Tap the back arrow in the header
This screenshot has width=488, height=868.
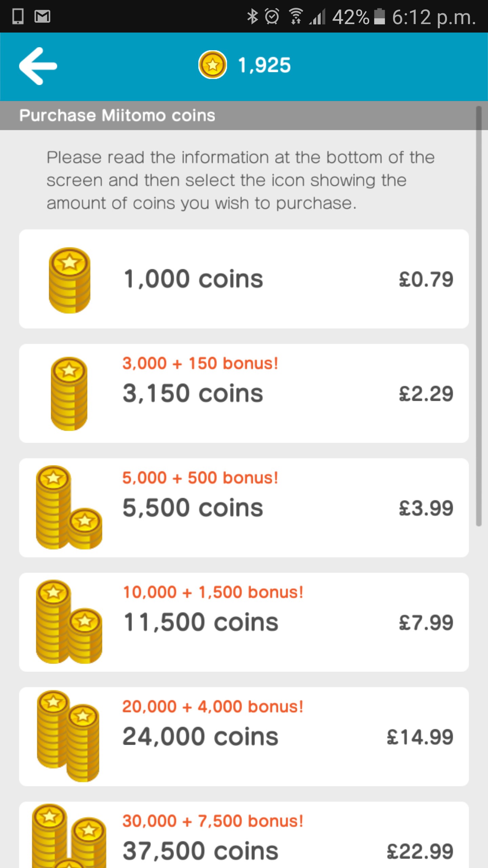(x=38, y=66)
